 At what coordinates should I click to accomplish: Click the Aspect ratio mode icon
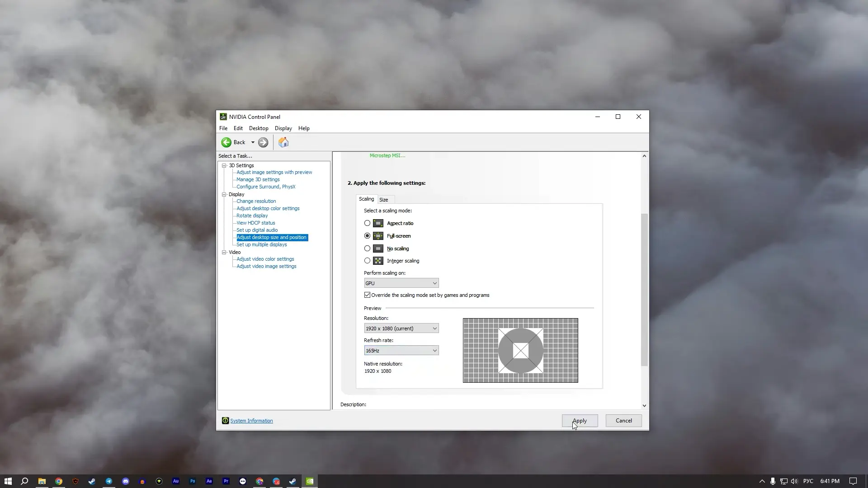click(378, 223)
